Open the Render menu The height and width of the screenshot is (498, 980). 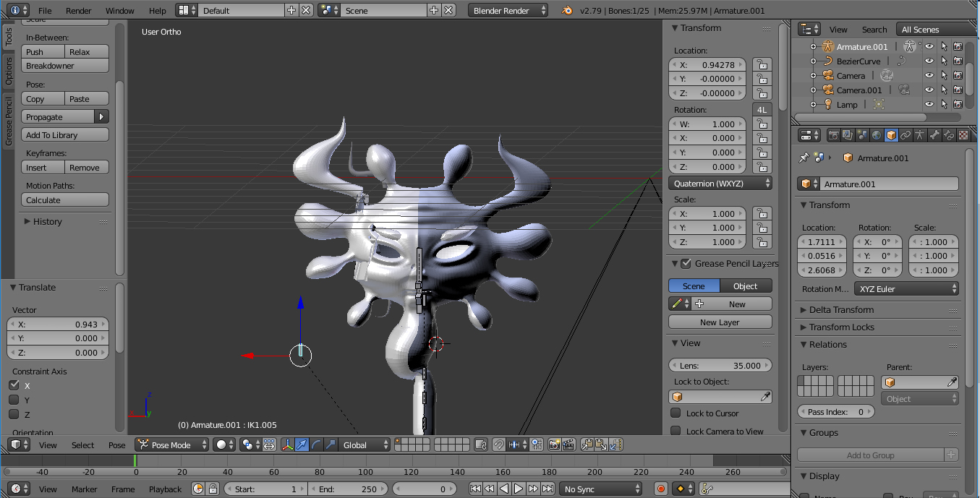[x=78, y=11]
